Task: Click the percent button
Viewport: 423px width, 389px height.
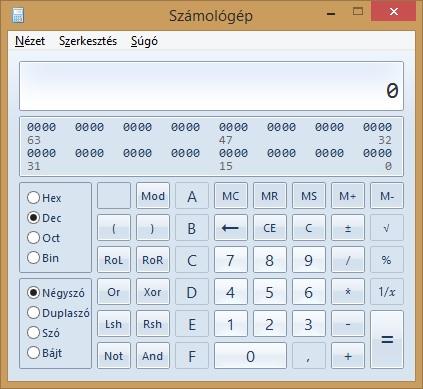Action: click(x=387, y=260)
